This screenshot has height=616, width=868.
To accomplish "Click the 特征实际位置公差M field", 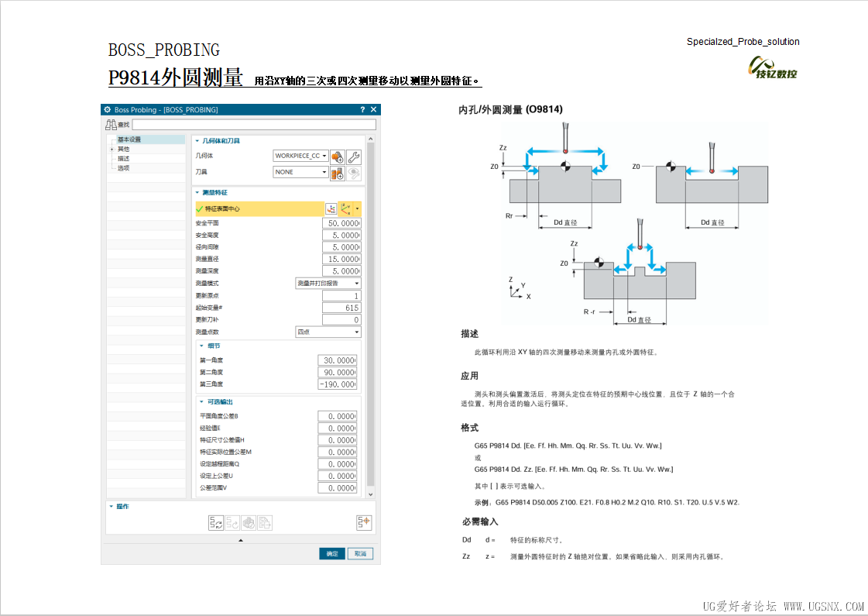I will 337,452.
